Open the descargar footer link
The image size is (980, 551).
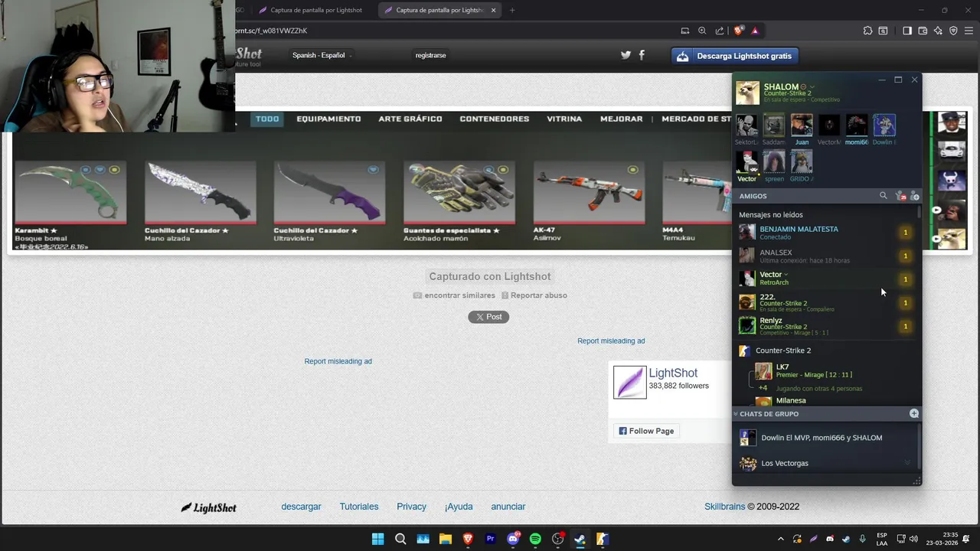(x=301, y=507)
